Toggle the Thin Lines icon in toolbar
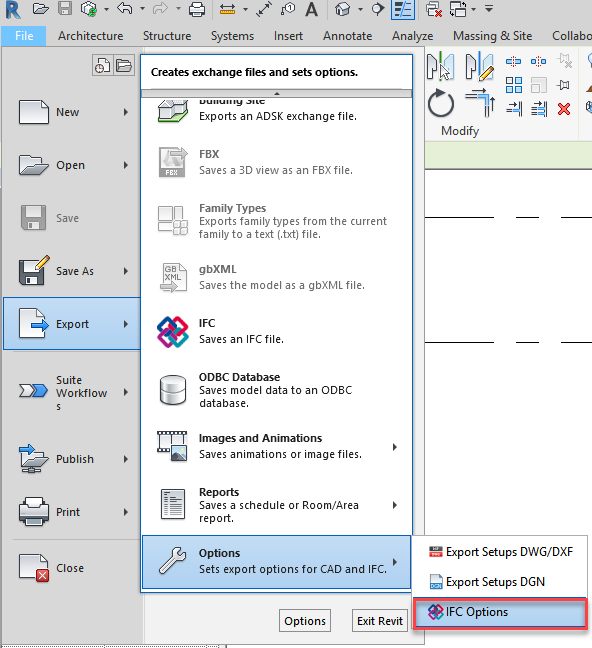The width and height of the screenshot is (592, 648). click(x=403, y=9)
